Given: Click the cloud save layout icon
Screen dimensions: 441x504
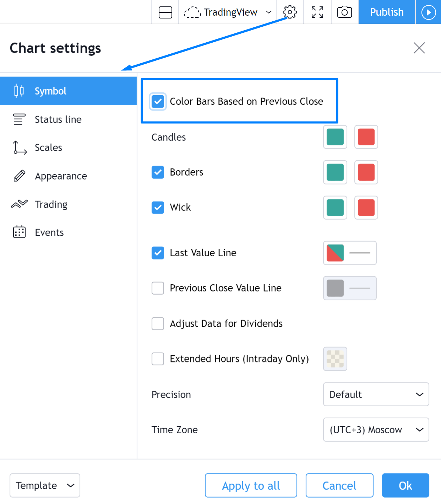Looking at the screenshot, I should [x=192, y=12].
